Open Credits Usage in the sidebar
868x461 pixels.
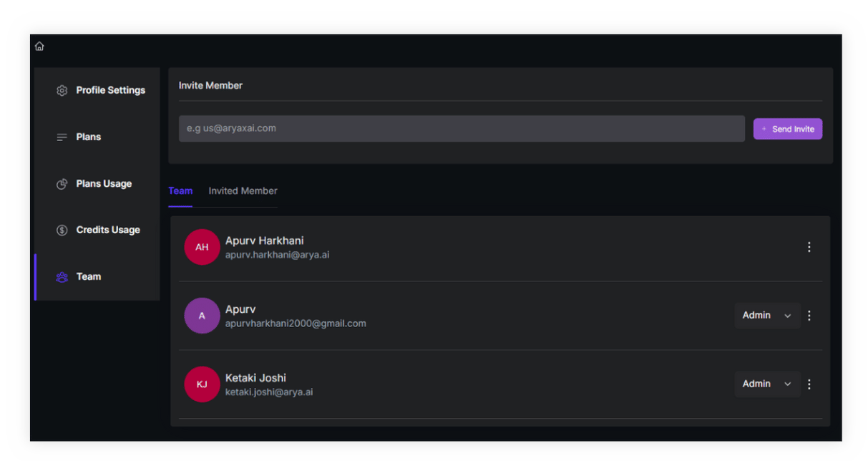click(x=97, y=230)
